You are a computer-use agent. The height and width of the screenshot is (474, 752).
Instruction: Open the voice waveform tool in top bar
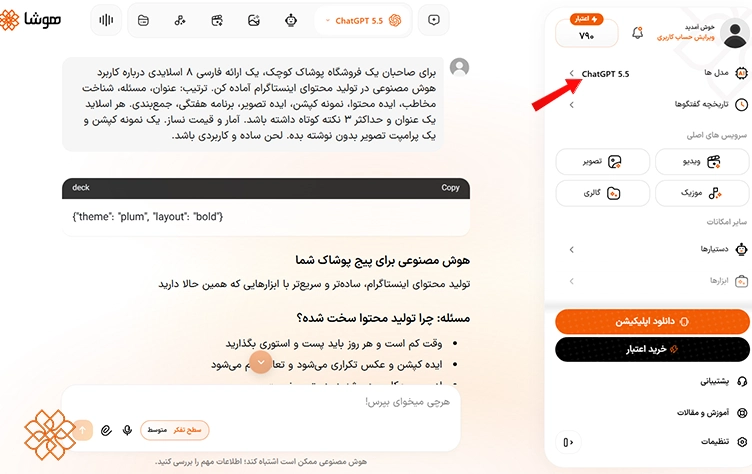click(106, 20)
